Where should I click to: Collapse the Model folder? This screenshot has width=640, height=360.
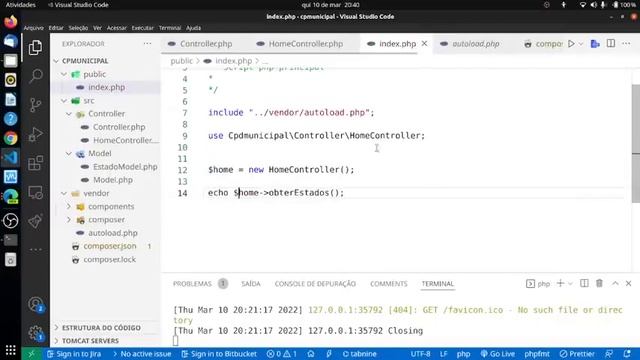click(x=69, y=153)
